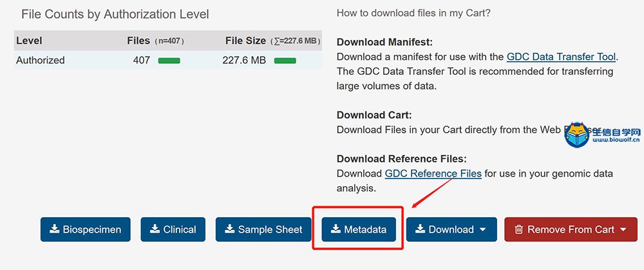Select the Authorized level row

pos(167,60)
